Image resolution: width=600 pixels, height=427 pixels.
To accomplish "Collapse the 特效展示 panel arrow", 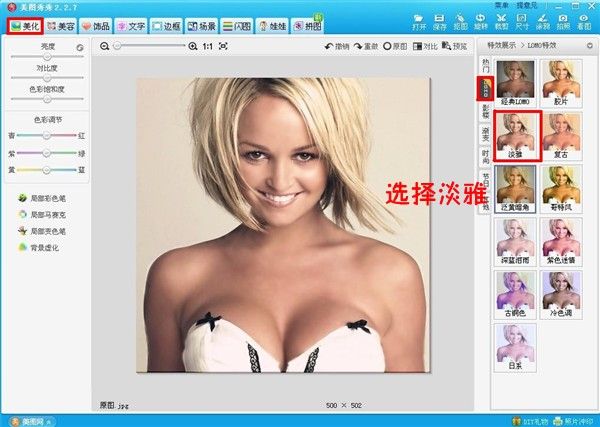I will point(590,45).
